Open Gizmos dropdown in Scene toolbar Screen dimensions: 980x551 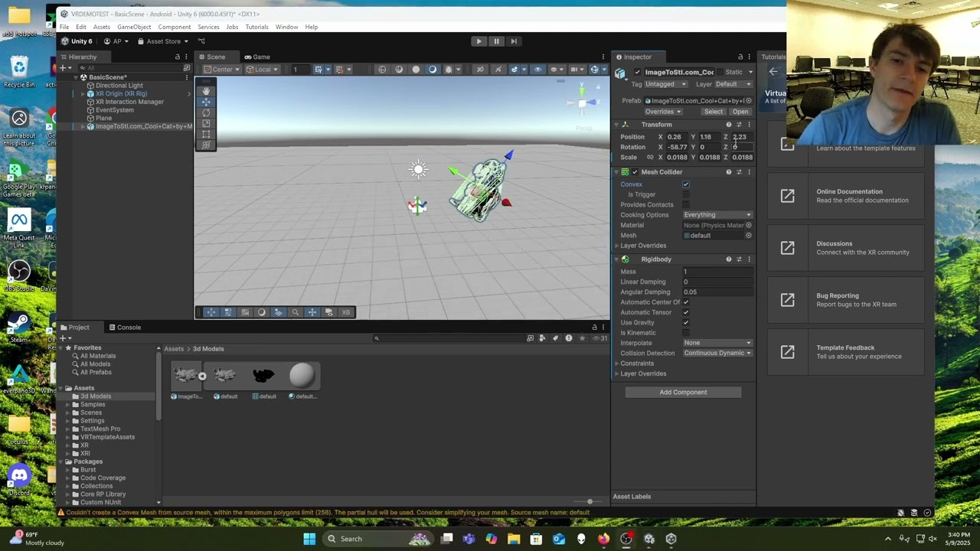[x=603, y=70]
